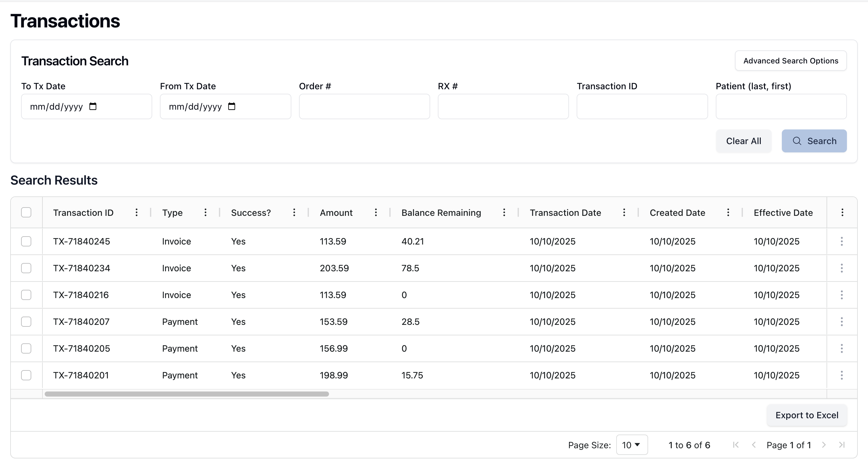This screenshot has width=868, height=468.
Task: Open the To Tx Date calendar picker
Action: point(93,106)
